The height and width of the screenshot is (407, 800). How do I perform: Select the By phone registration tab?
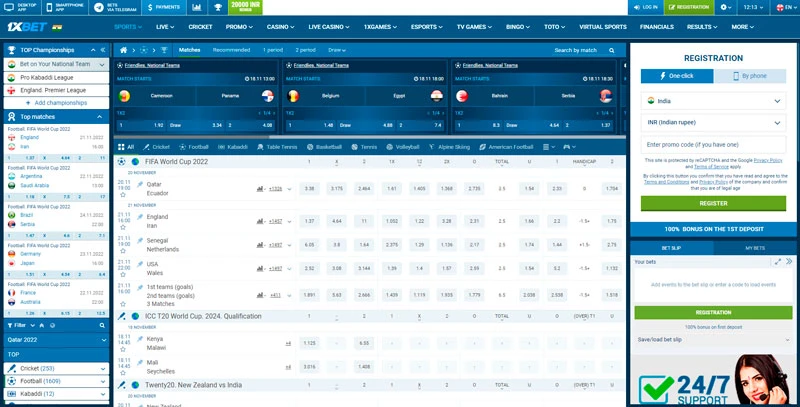(x=750, y=76)
